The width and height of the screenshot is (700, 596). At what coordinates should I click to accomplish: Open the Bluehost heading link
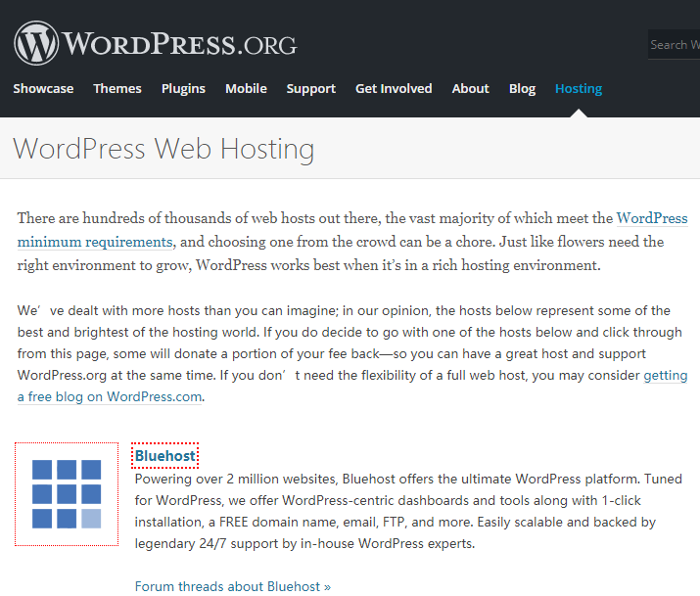[x=165, y=455]
